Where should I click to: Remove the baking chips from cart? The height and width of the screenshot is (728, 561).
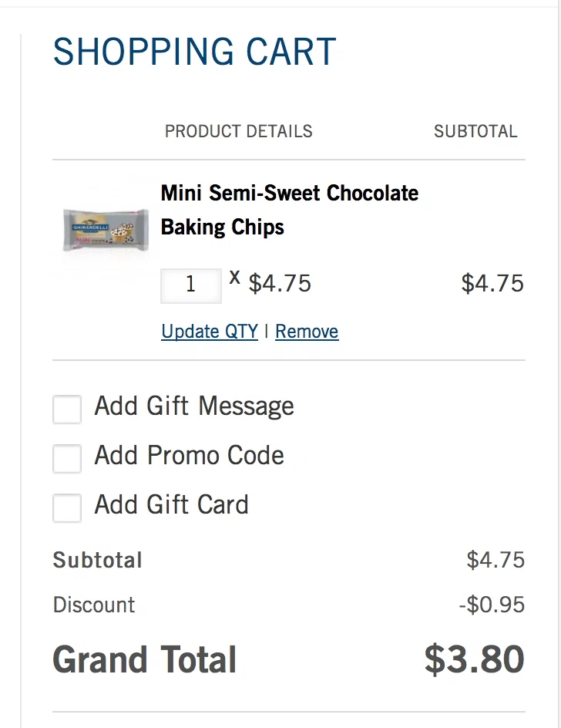tap(307, 332)
